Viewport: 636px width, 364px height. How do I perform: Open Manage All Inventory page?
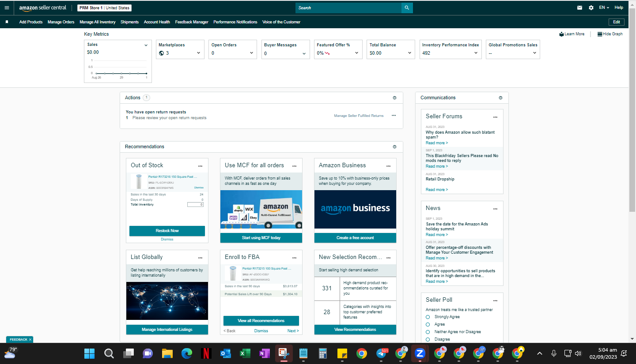click(98, 22)
